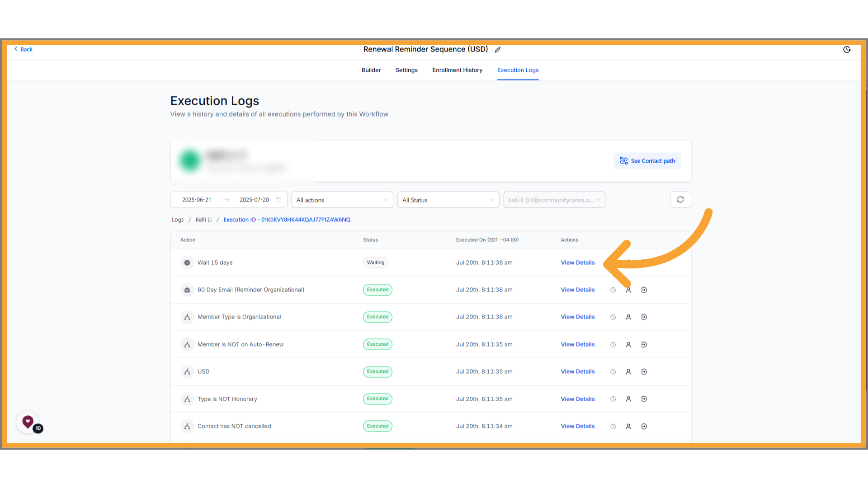
Task: Switch to the Builder tab
Action: coord(371,70)
